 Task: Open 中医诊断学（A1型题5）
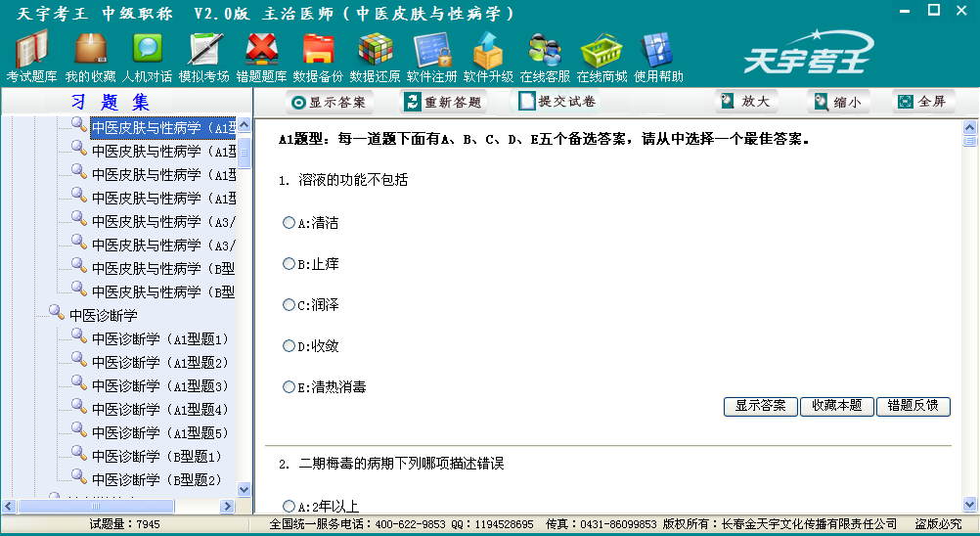pos(160,433)
